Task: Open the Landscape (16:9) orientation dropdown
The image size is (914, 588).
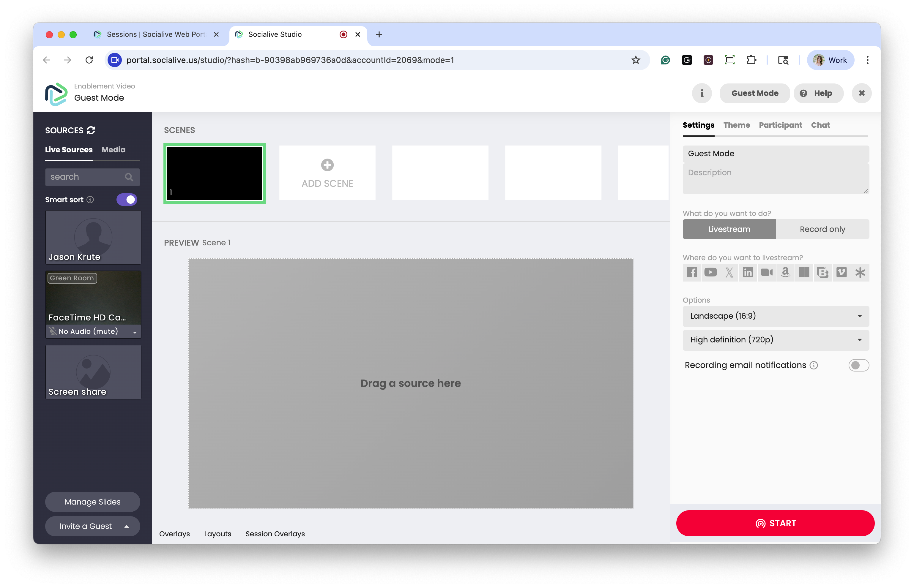Action: click(x=775, y=316)
